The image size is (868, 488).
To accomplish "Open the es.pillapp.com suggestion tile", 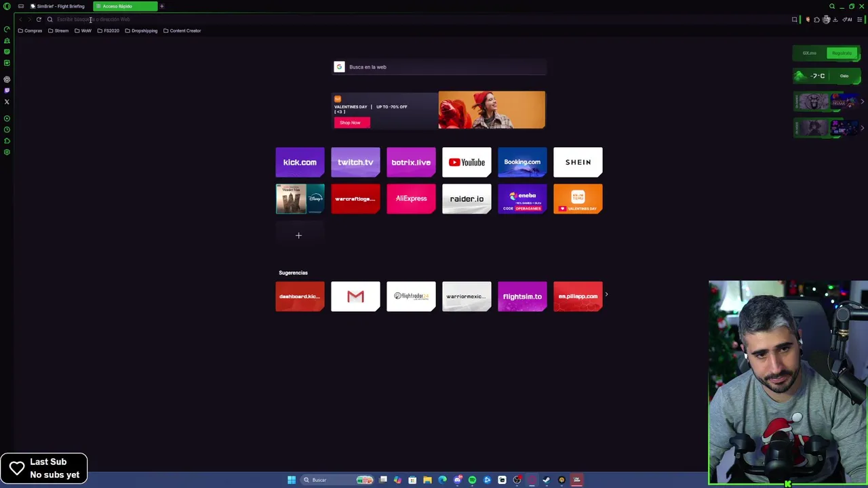I will pyautogui.click(x=578, y=296).
